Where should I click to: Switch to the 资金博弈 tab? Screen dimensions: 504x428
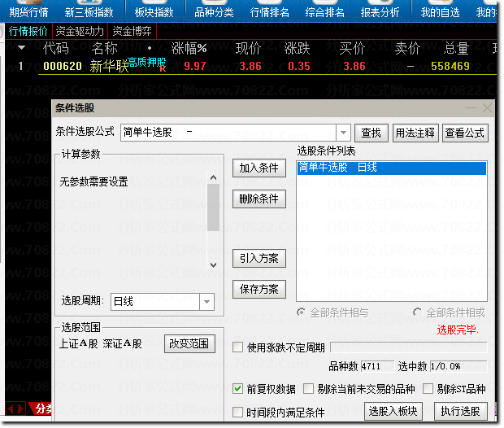132,31
